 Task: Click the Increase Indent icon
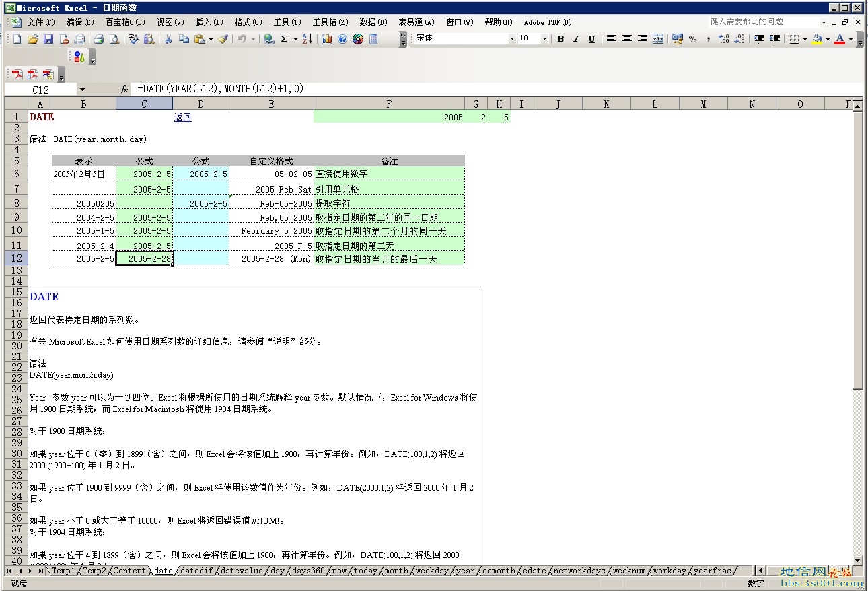(x=774, y=39)
